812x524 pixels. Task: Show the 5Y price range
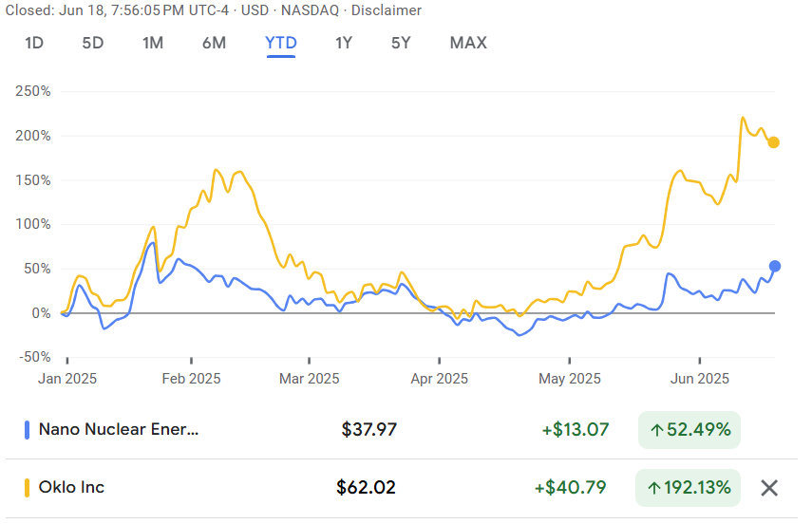[401, 43]
